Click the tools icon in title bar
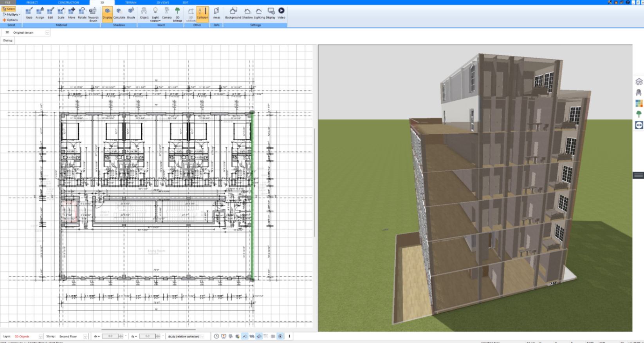This screenshot has height=343, width=644. (x=610, y=2)
